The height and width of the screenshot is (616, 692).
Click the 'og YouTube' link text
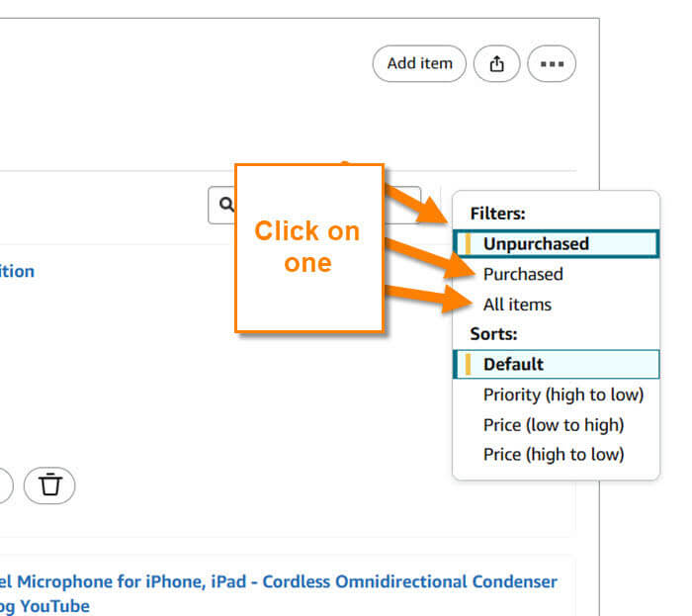coord(44,606)
